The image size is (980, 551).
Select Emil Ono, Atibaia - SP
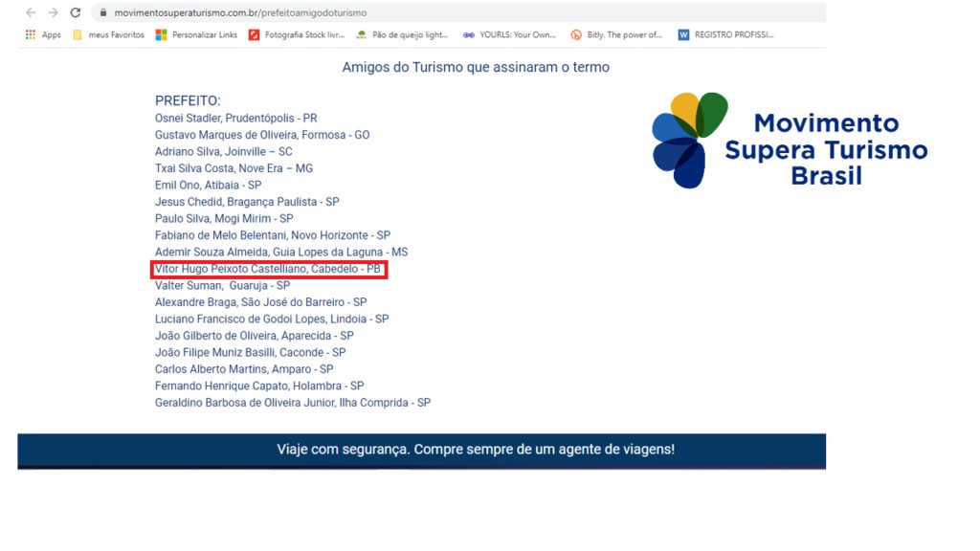coord(208,186)
